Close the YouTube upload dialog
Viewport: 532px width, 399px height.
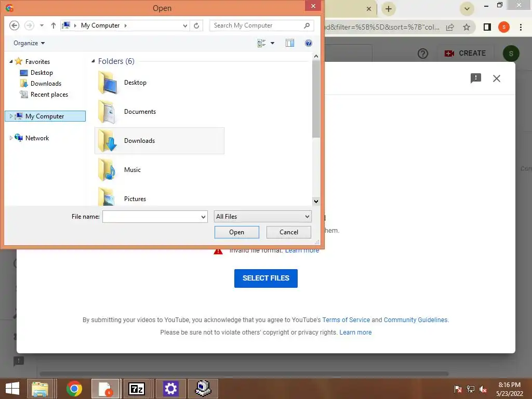point(497,78)
